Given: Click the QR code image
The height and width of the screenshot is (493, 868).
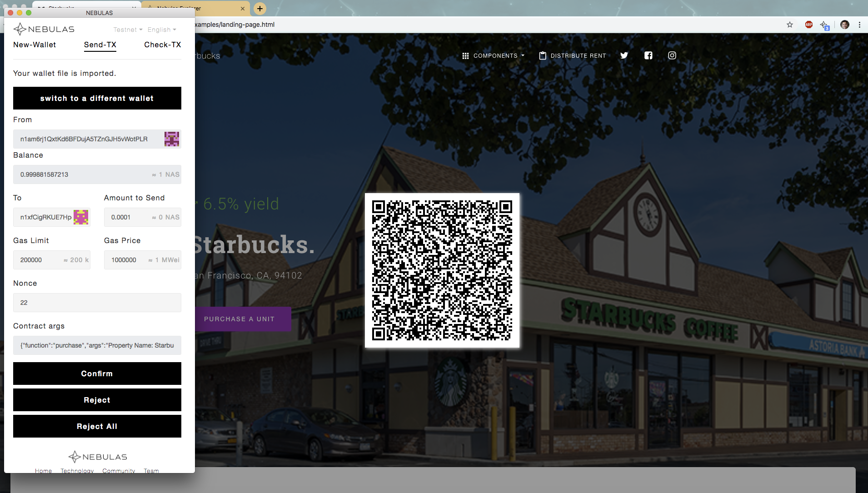Looking at the screenshot, I should pyautogui.click(x=442, y=270).
